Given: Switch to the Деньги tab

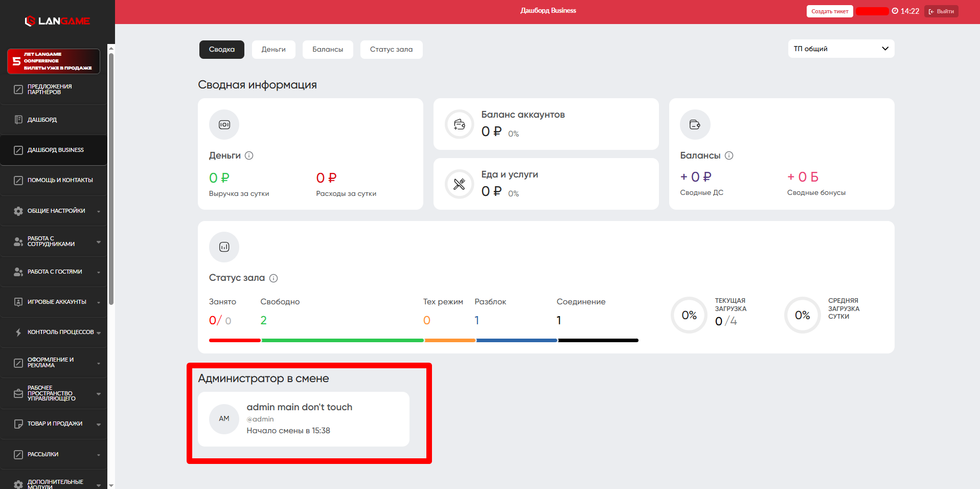Looking at the screenshot, I should click(274, 50).
